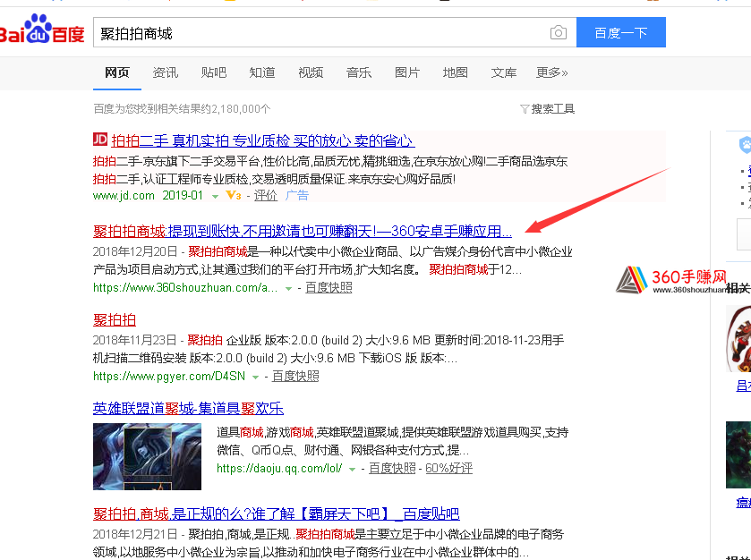Open 百度快照 for 360shouzhuan result
751x560 pixels.
pyautogui.click(x=329, y=287)
